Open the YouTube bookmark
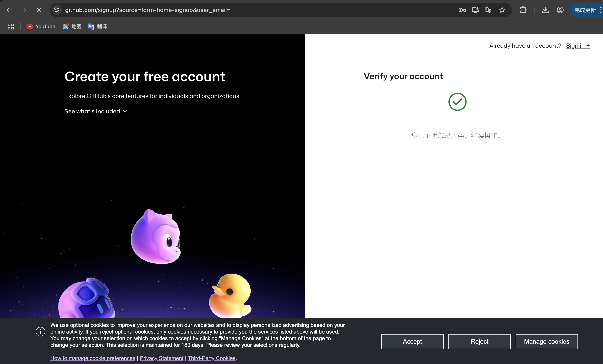 point(41,26)
